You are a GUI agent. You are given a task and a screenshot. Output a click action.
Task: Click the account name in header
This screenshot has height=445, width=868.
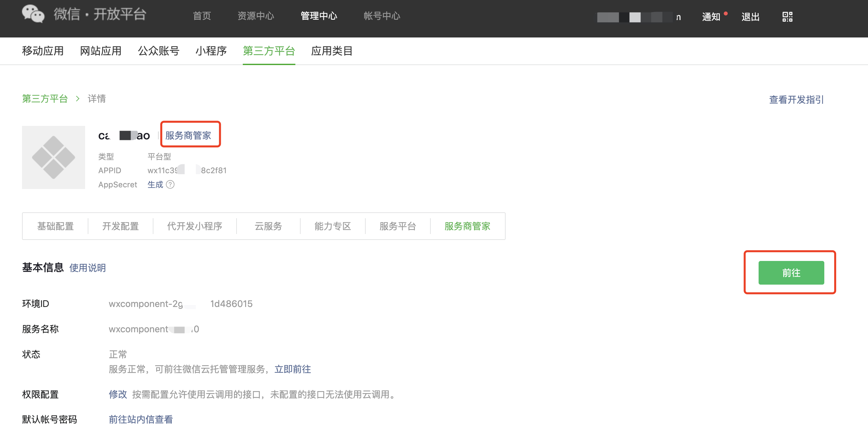[639, 17]
